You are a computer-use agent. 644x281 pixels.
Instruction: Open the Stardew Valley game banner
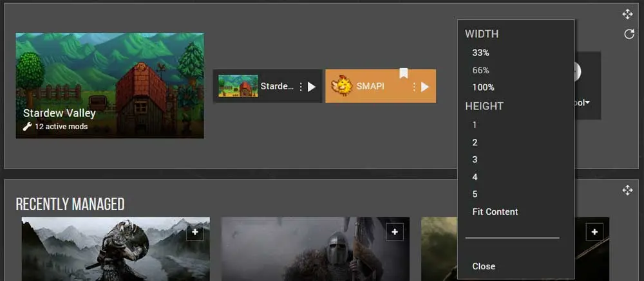click(109, 86)
